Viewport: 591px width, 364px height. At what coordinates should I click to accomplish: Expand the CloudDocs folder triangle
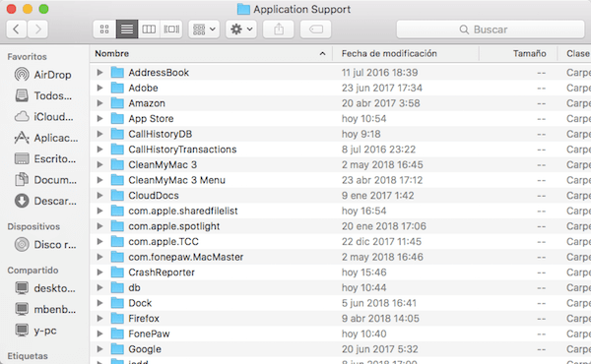(99, 196)
